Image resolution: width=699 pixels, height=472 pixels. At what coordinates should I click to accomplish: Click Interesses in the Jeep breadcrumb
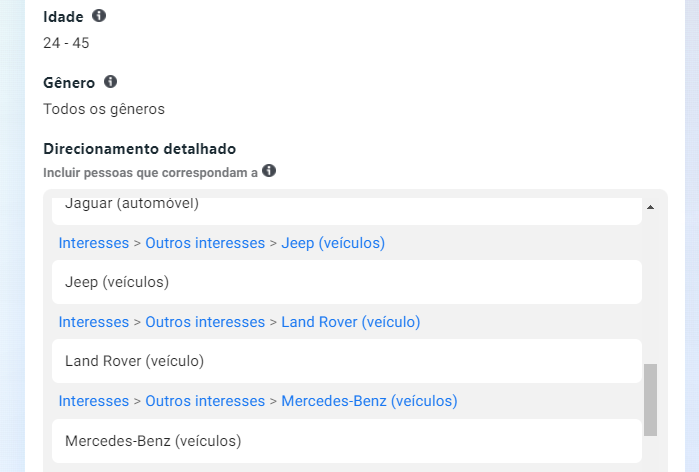94,243
